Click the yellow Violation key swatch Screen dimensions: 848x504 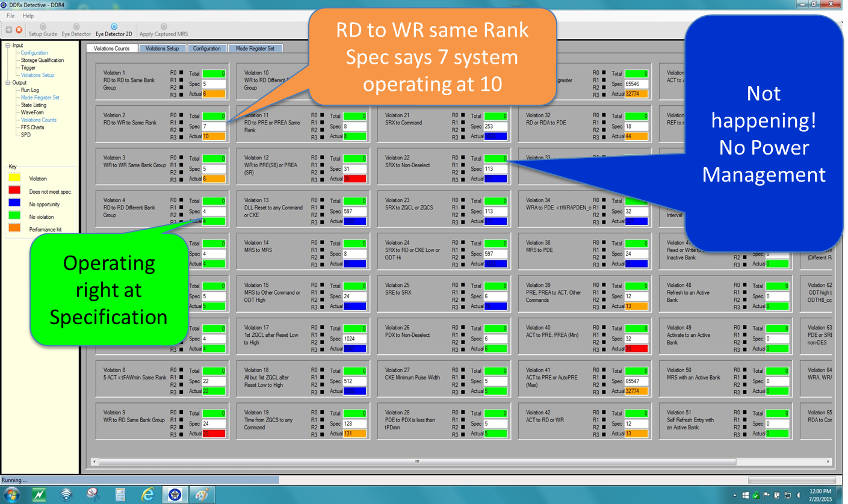coord(13,178)
